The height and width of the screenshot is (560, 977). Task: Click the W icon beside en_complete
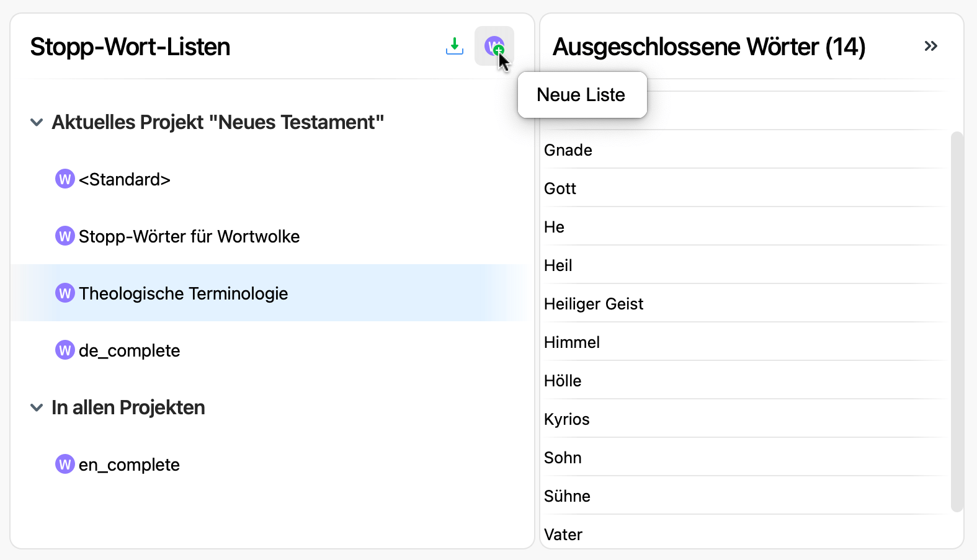tap(65, 464)
